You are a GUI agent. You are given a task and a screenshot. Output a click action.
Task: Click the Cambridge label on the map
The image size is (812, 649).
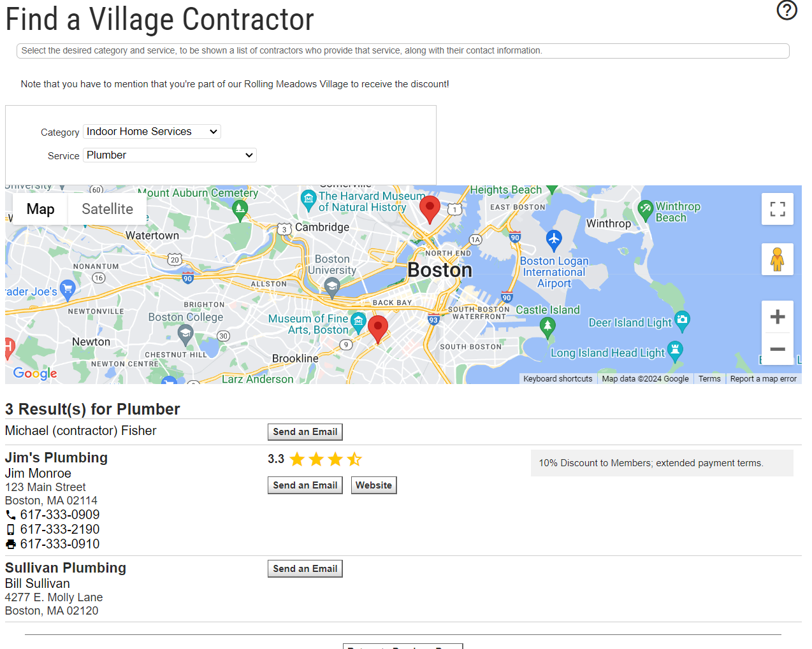pyautogui.click(x=322, y=227)
